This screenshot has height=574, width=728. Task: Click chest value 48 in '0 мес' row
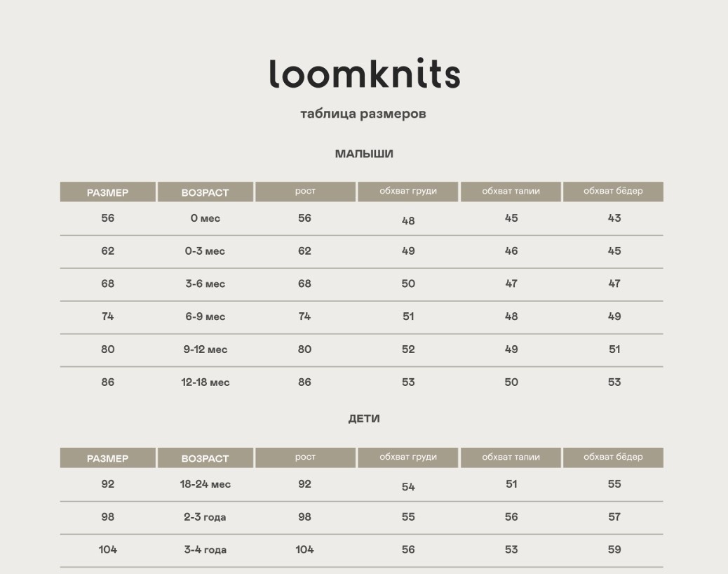coord(408,221)
